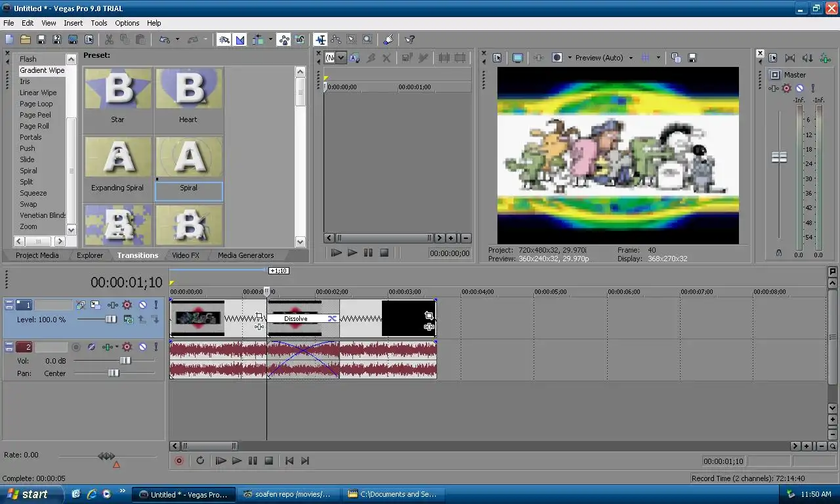
Task: Switch to the Video FX tab
Action: click(186, 255)
